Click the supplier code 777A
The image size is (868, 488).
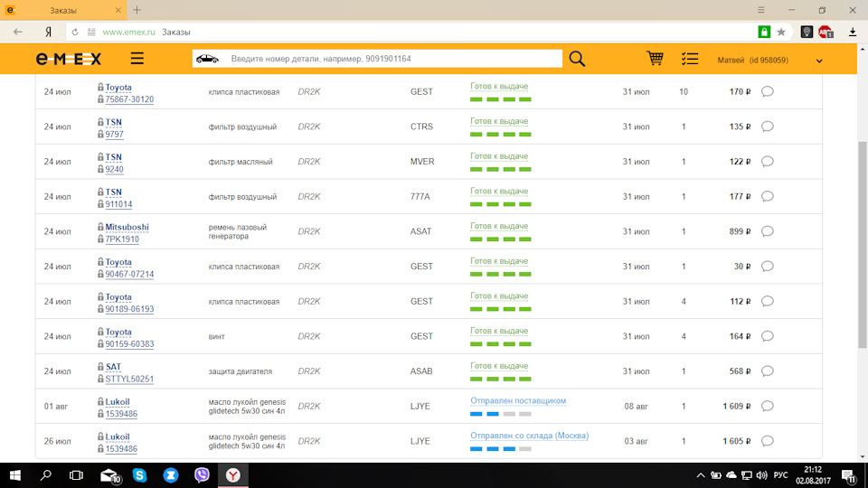(420, 196)
